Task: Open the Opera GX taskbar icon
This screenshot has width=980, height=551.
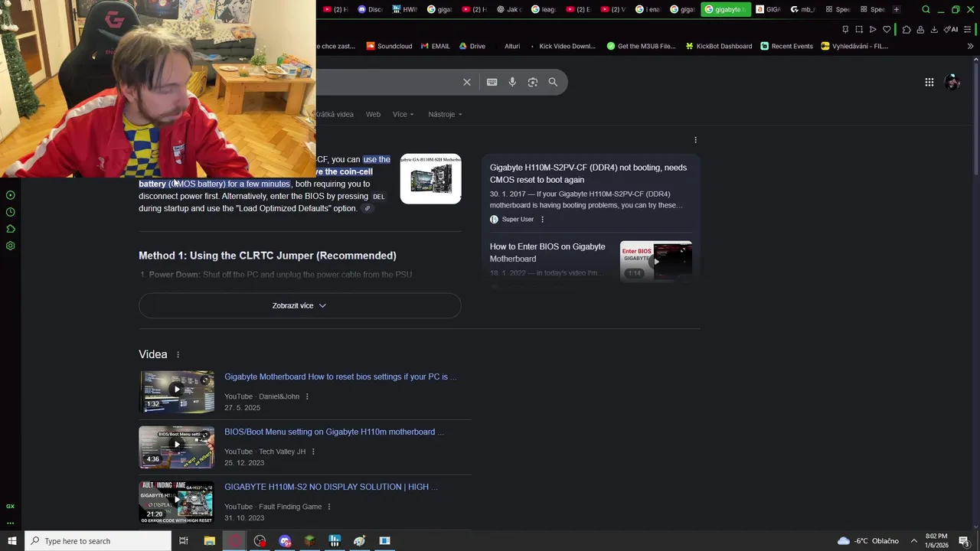Action: (x=235, y=541)
